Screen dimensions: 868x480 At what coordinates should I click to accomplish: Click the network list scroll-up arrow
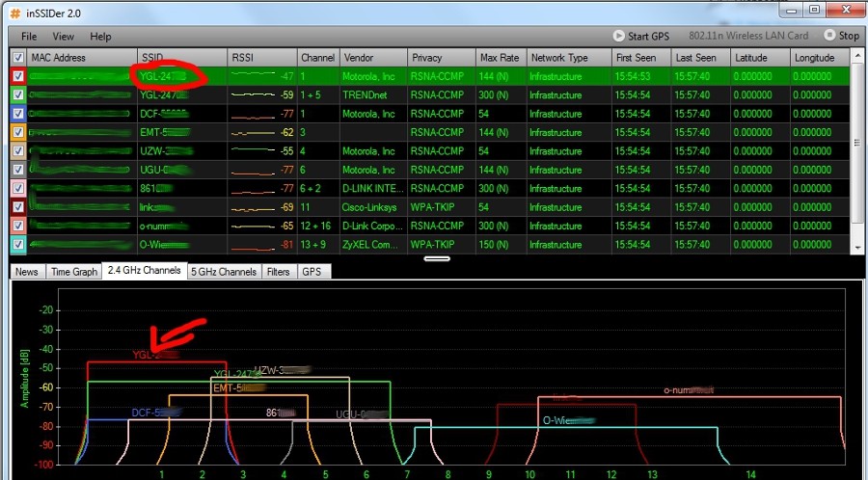click(858, 58)
